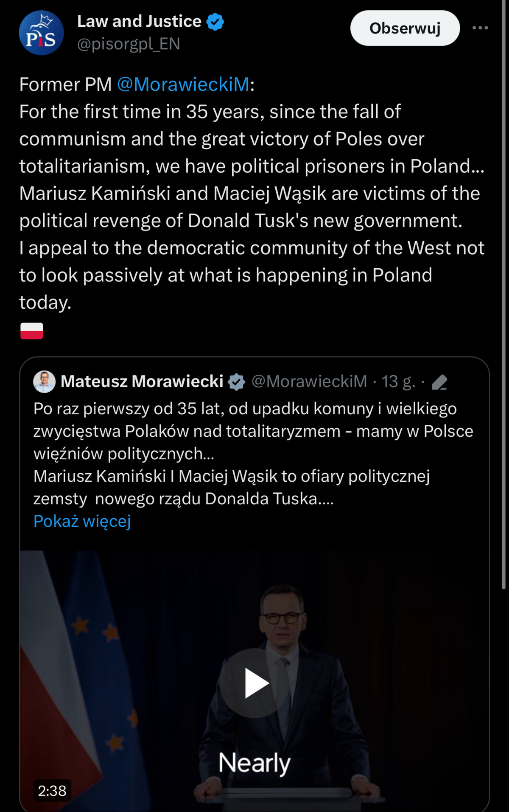The image size is (509, 812).
Task: Click the verified badge next to Mateusz Morawiecki
Action: coord(236,382)
